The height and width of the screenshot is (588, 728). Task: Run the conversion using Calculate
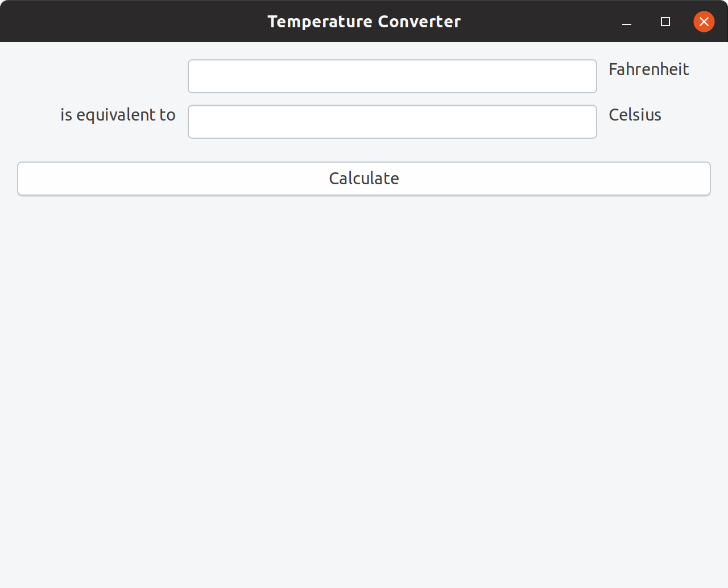pos(364,179)
